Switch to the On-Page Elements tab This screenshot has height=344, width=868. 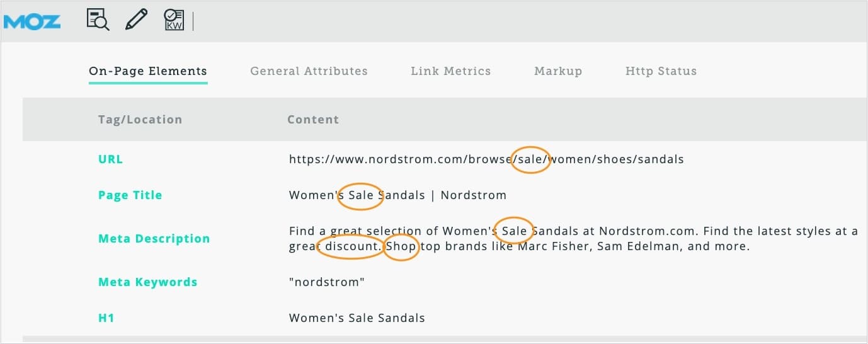coord(148,71)
